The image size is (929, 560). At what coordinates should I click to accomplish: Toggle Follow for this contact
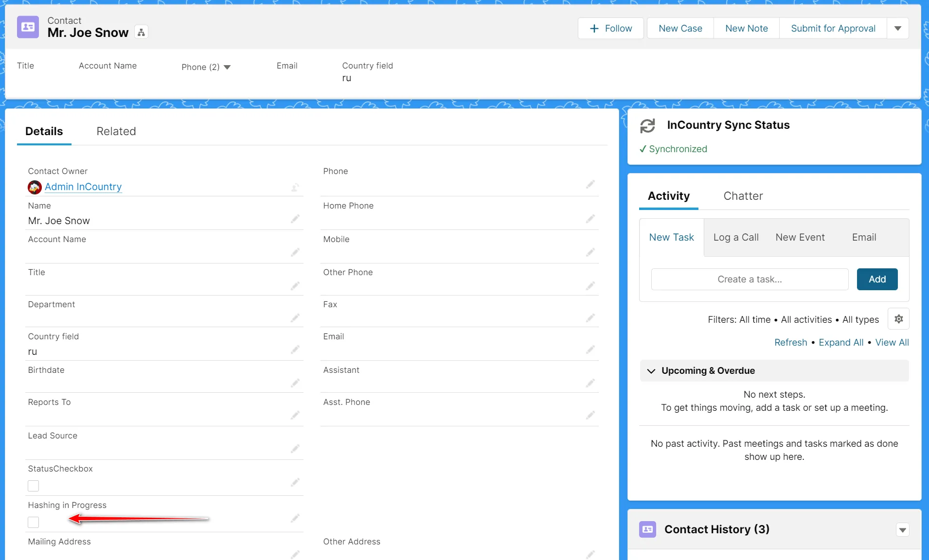pyautogui.click(x=610, y=28)
